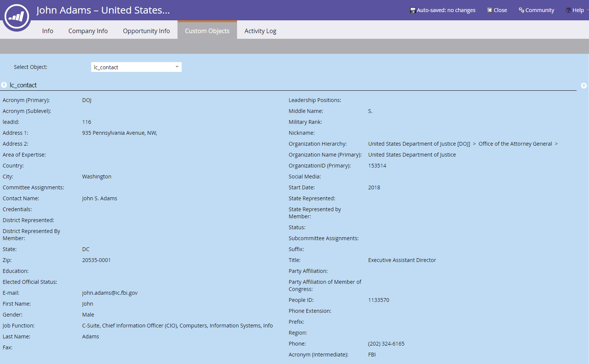Viewport: 589px width, 364px height.
Task: Switch to the Info tab
Action: tap(47, 31)
